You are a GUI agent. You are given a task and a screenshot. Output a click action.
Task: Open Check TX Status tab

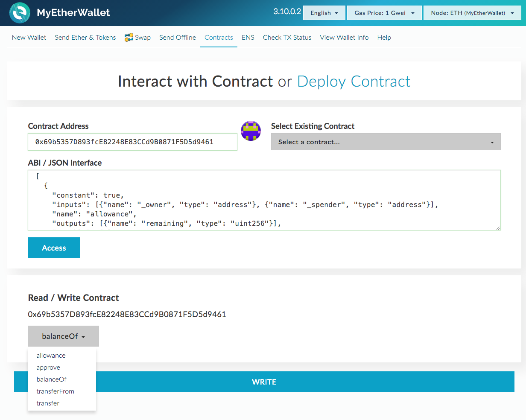point(287,38)
